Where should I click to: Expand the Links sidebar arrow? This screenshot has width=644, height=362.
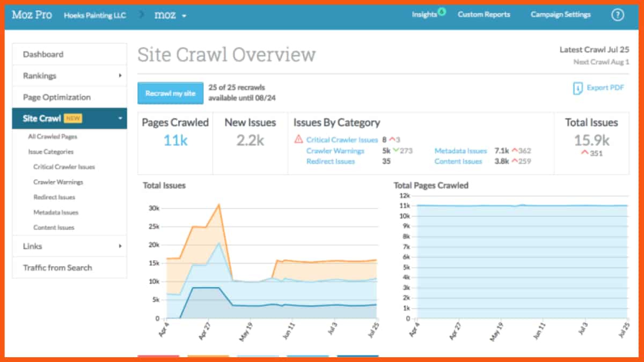(x=120, y=246)
